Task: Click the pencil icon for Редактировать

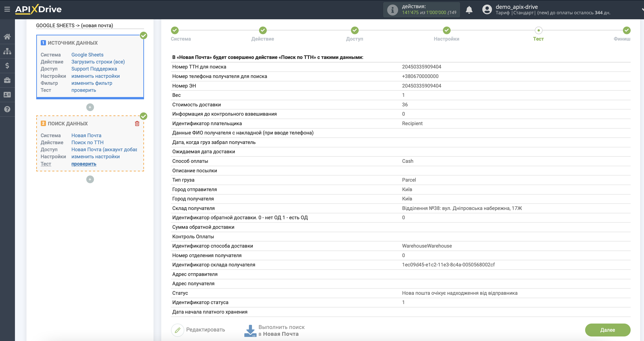Action: [178, 330]
